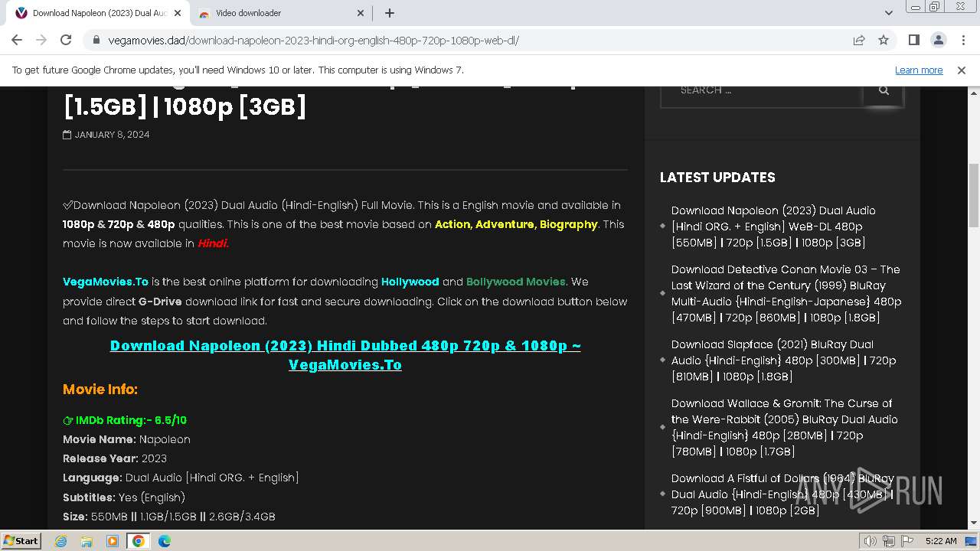Image resolution: width=980 pixels, height=551 pixels.
Task: Click the address bar URL
Action: [x=314, y=41]
